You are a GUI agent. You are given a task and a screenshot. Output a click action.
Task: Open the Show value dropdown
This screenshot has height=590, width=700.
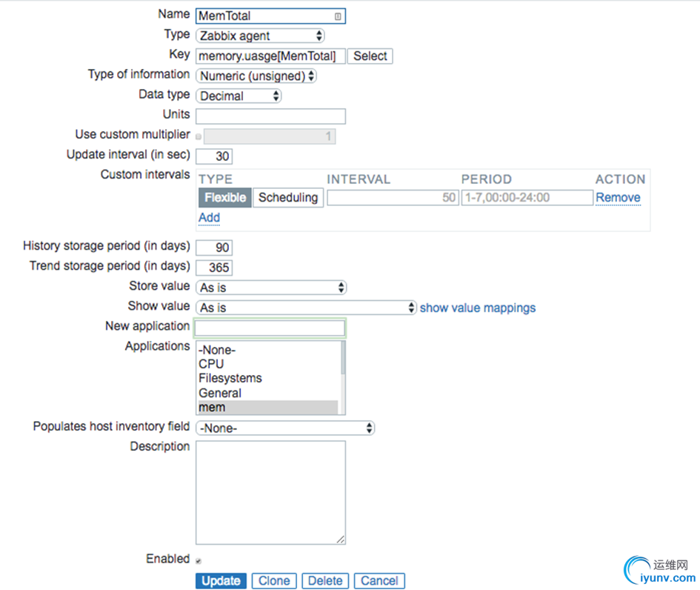pos(306,308)
